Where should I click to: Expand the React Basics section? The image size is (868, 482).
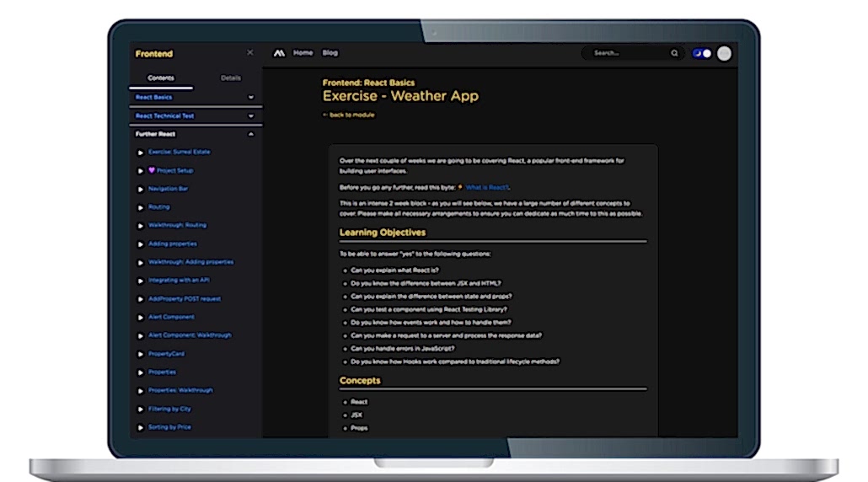[250, 98]
